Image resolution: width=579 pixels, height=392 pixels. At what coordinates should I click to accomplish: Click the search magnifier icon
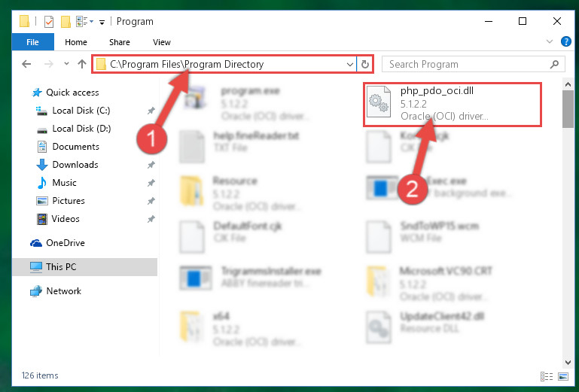click(x=554, y=64)
